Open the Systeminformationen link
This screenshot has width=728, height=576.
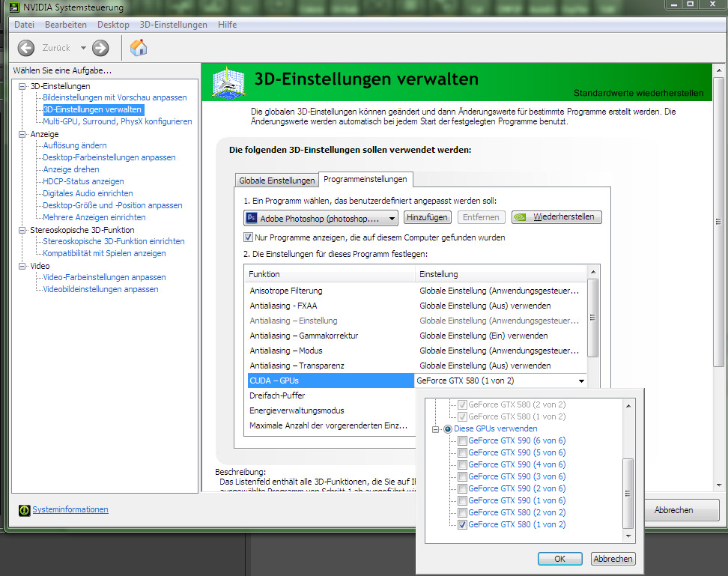70,509
